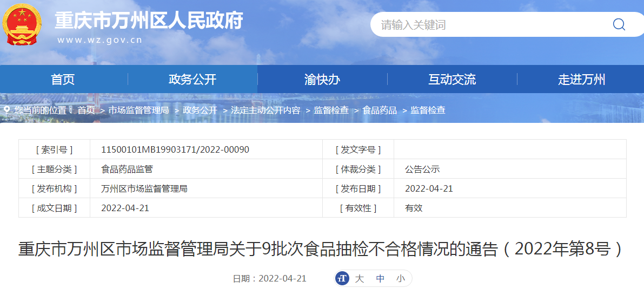The width and height of the screenshot is (644, 288).
Task: Open the 政务公开 navigation tab
Action: click(x=192, y=79)
